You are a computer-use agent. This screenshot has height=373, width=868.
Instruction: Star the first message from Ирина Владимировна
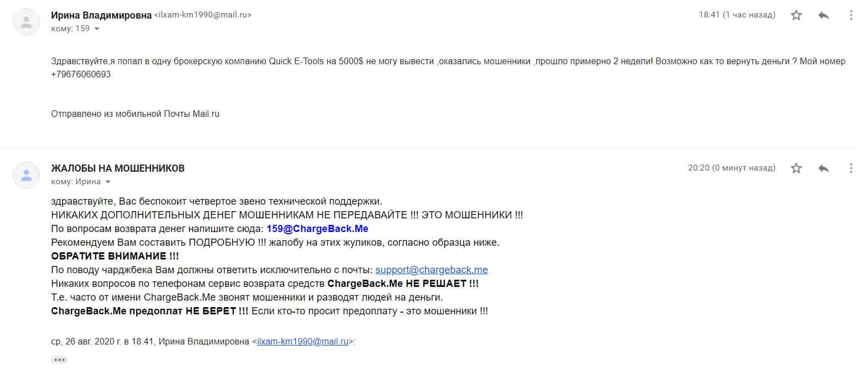(796, 15)
